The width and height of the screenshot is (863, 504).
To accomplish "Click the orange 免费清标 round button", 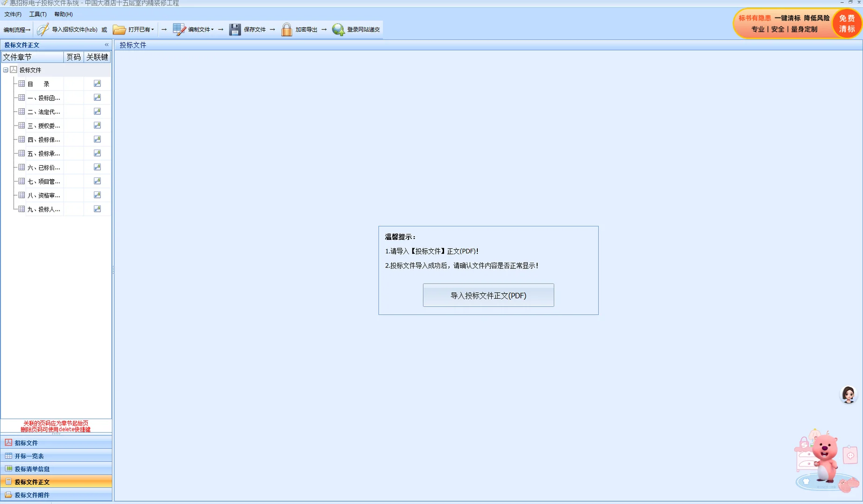I will point(847,23).
